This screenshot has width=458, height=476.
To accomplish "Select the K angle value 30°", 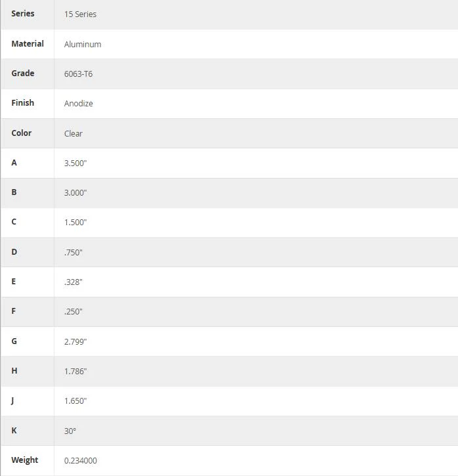I will [70, 431].
